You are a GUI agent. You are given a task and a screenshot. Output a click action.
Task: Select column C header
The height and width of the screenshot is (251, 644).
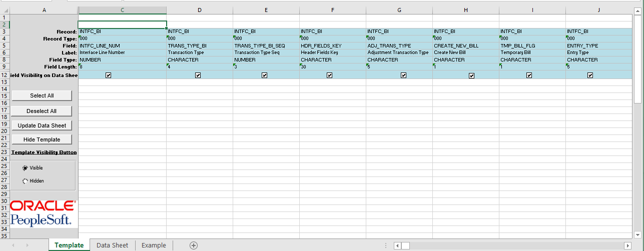(x=123, y=10)
